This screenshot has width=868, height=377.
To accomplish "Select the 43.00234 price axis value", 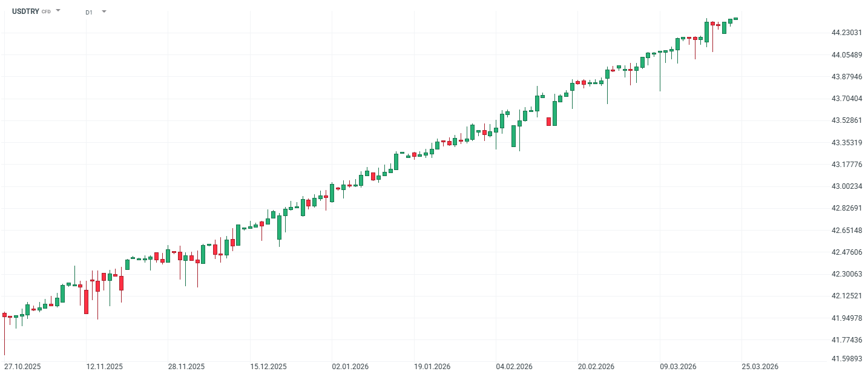I will coord(846,186).
